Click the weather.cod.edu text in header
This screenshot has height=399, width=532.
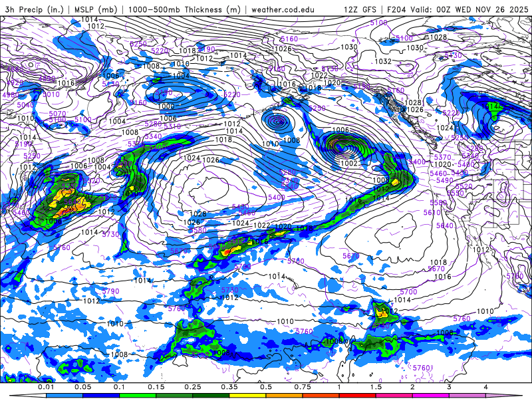(x=283, y=9)
